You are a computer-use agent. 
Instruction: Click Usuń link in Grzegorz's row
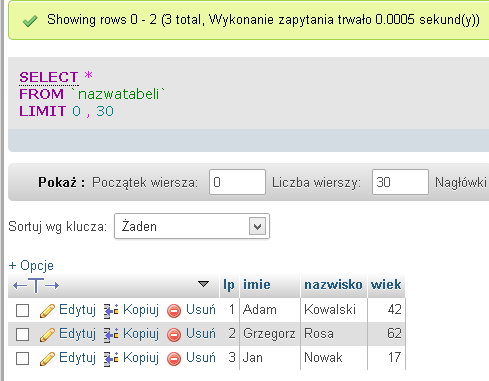201,334
